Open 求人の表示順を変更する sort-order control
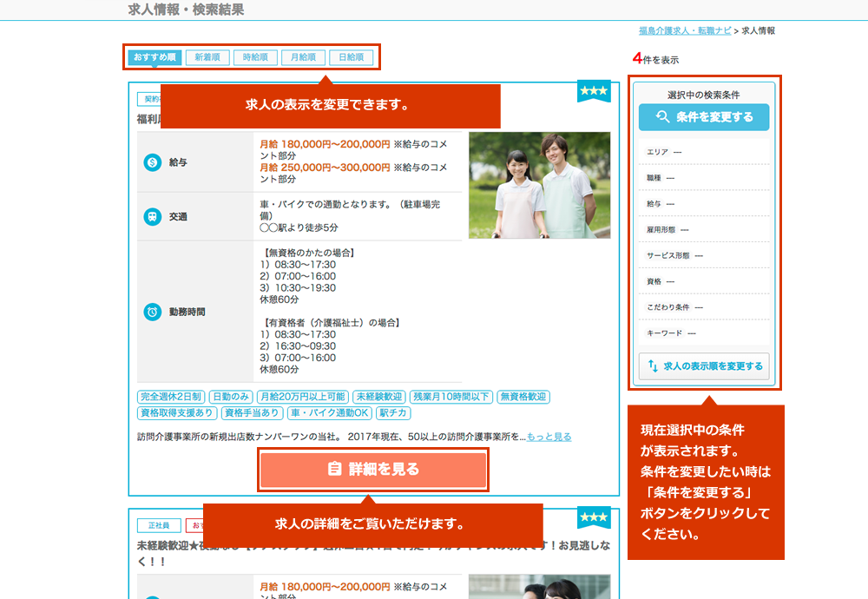 tap(704, 366)
